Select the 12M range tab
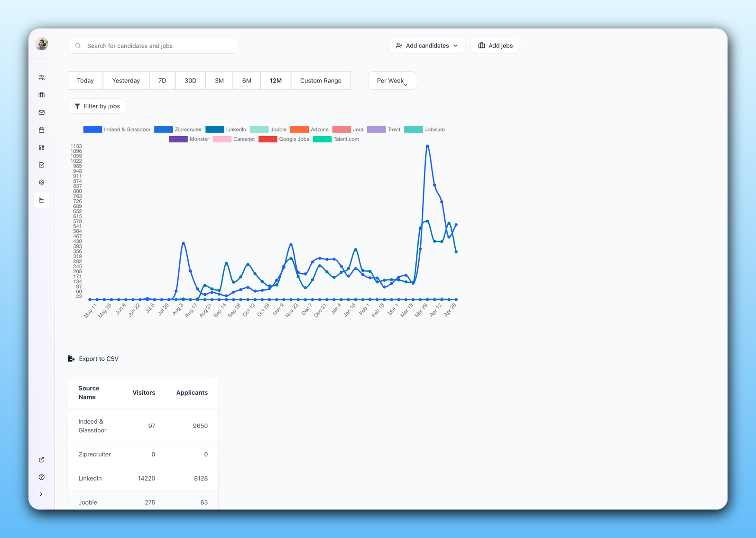 [276, 81]
